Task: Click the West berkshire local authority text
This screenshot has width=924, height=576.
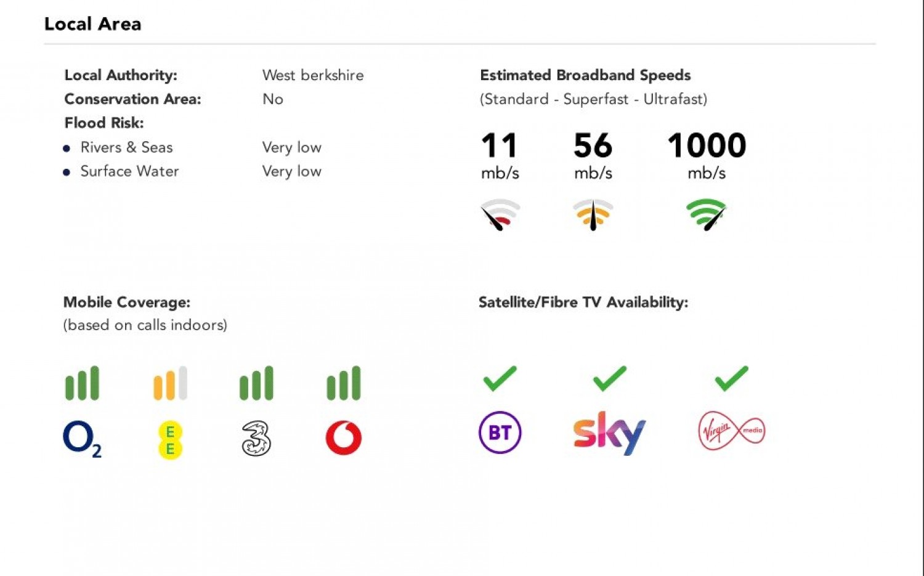Action: coord(313,75)
